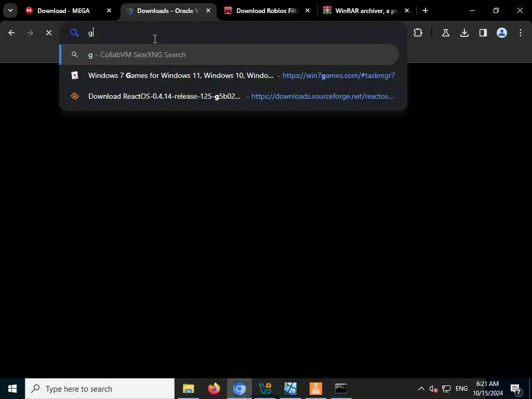Screen dimensions: 532x399
Task: Open the Chrome three-dot menu
Action: point(521,33)
